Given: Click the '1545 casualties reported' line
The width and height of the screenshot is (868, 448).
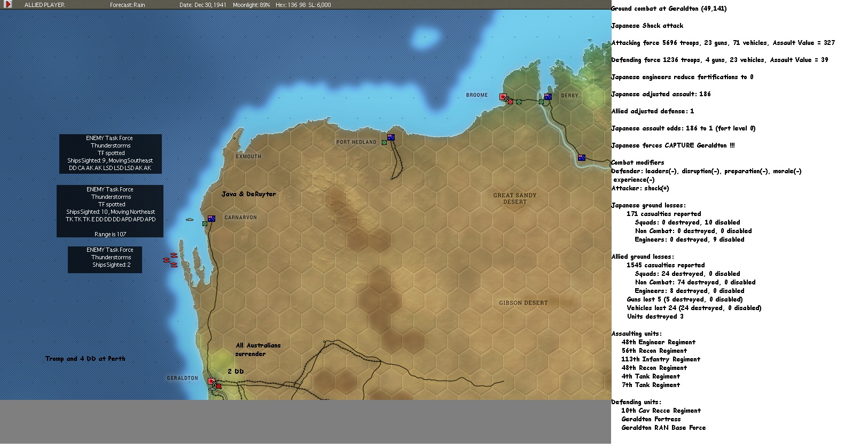Looking at the screenshot, I should [666, 265].
